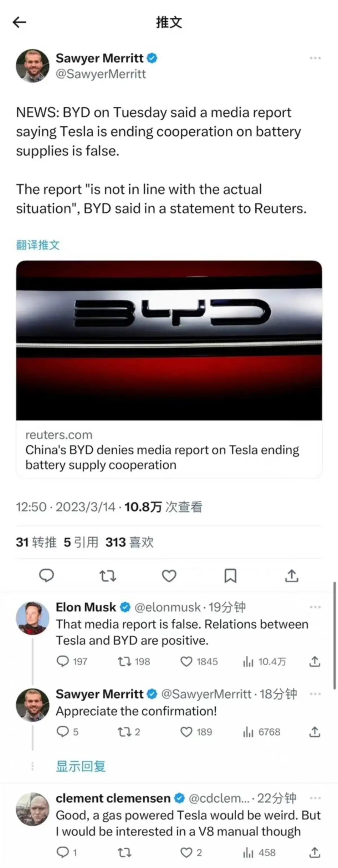Open more options on Elon Musk's reply
This screenshot has height=868, width=338.
click(315, 607)
